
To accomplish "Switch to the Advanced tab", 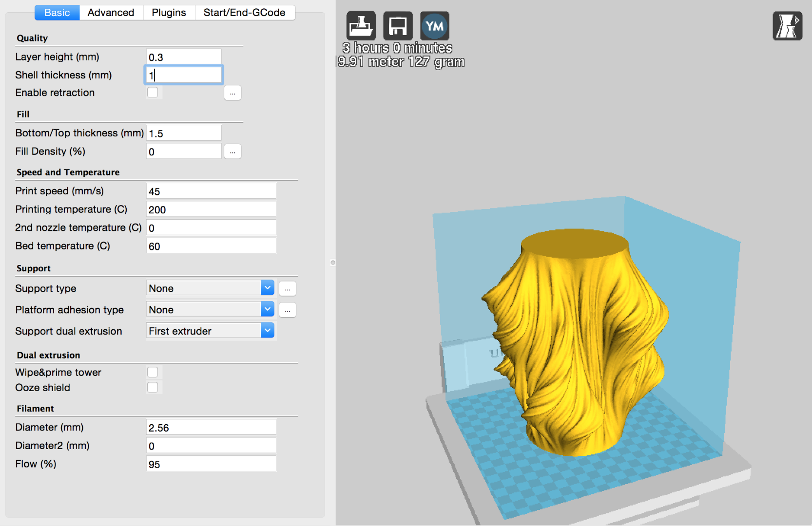I will coord(111,13).
